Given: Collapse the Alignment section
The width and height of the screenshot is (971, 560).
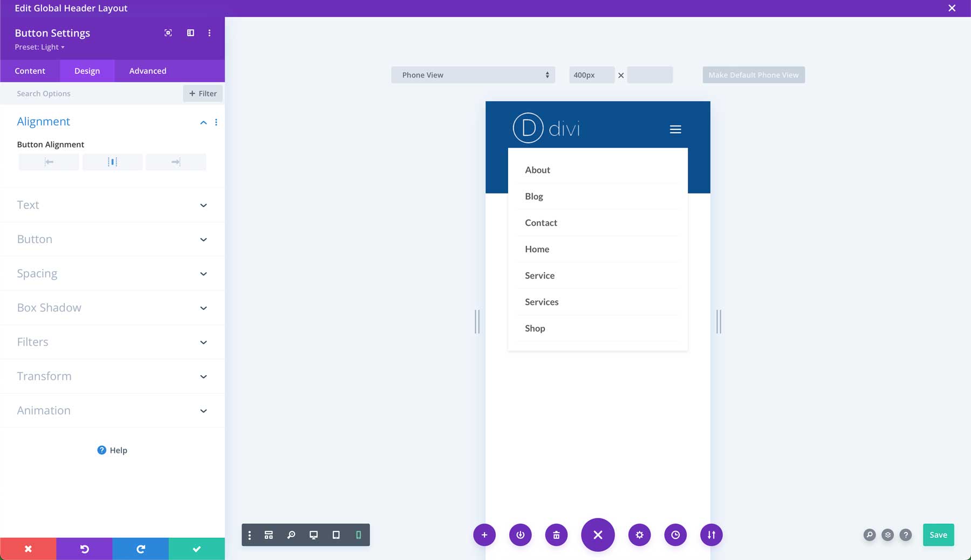Looking at the screenshot, I should point(203,122).
